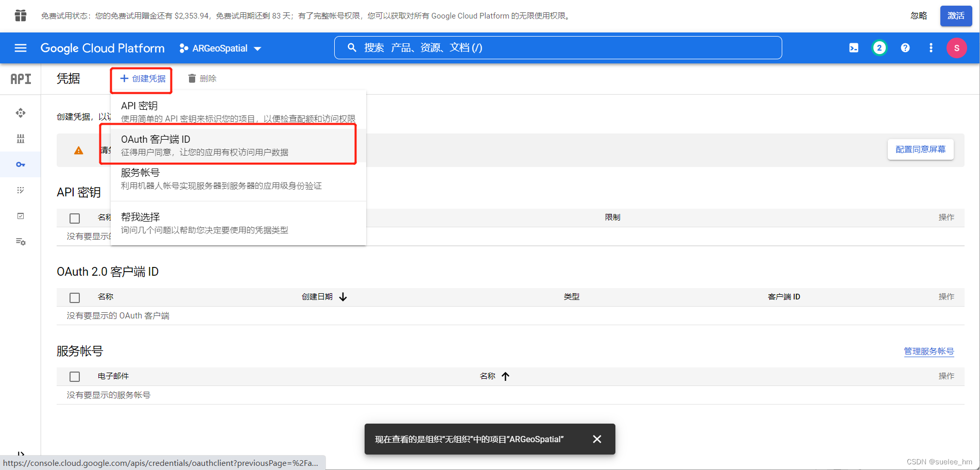
Task: Open the 管理服务帐号 link
Action: click(929, 351)
